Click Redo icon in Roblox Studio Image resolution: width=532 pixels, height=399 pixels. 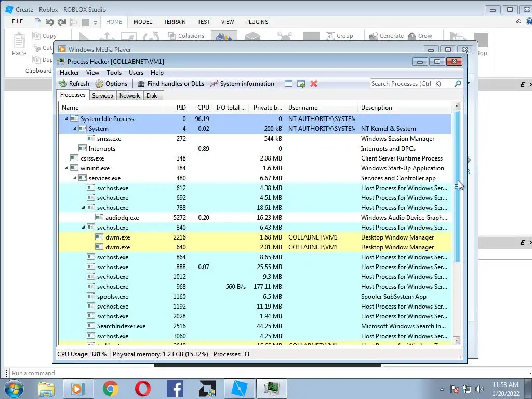[62, 22]
